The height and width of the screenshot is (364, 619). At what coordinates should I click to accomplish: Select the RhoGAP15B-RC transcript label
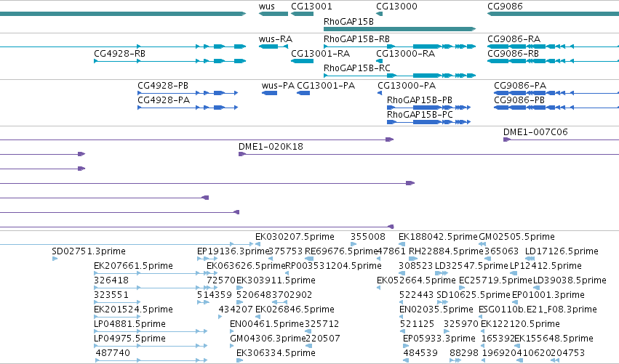pos(356,68)
